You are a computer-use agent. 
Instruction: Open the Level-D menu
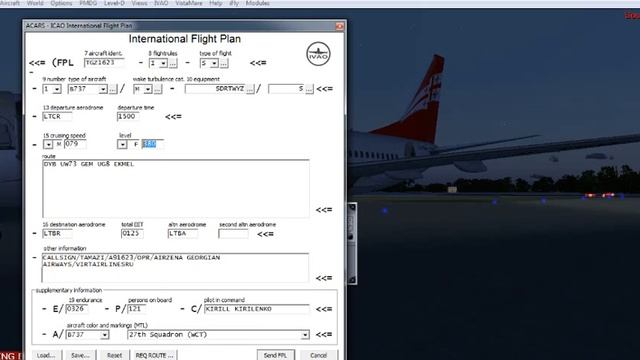(x=114, y=3)
